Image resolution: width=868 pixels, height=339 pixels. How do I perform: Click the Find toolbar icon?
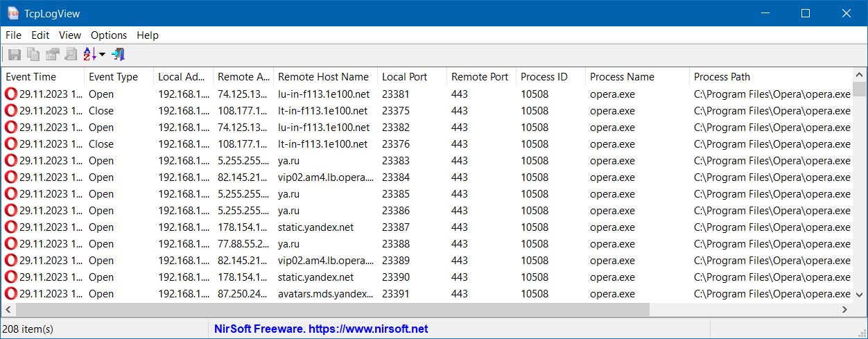[71, 54]
